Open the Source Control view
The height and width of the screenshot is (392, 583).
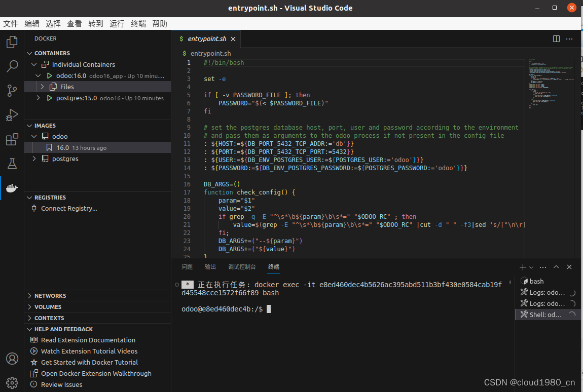[12, 90]
